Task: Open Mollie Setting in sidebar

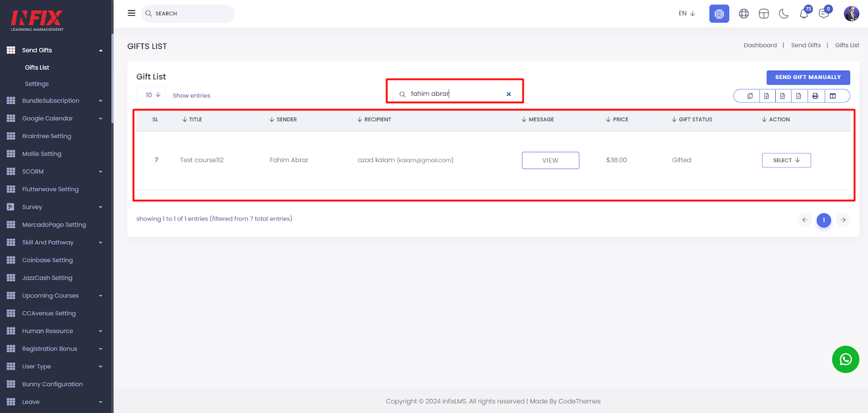Action: point(42,154)
